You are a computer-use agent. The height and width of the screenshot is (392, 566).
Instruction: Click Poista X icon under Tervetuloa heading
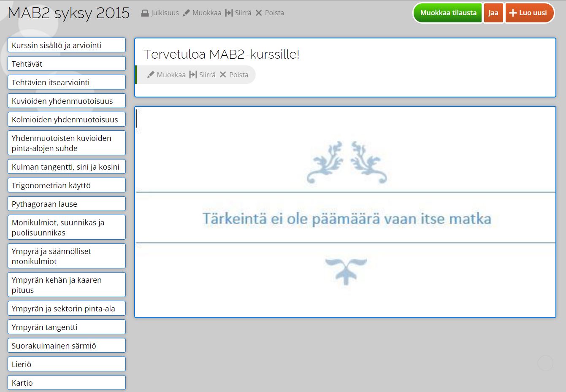pyautogui.click(x=223, y=75)
